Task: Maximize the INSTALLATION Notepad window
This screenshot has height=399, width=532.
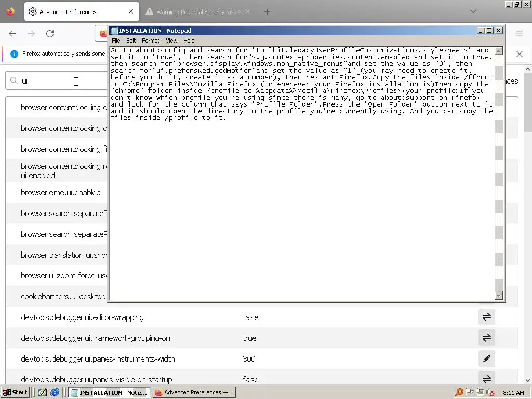Action: coord(489,31)
